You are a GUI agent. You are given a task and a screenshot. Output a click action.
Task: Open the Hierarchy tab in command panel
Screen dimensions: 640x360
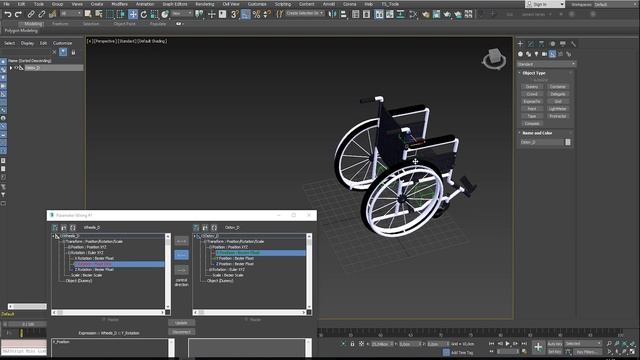tap(542, 44)
